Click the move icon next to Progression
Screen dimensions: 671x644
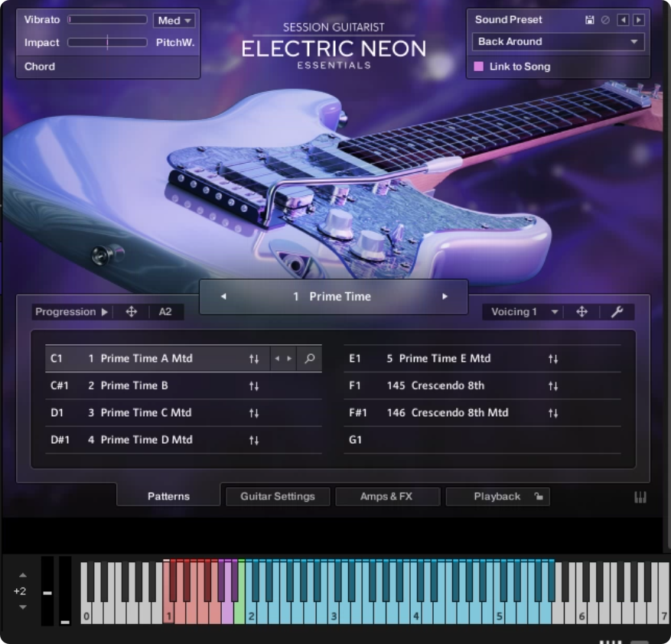tap(132, 311)
